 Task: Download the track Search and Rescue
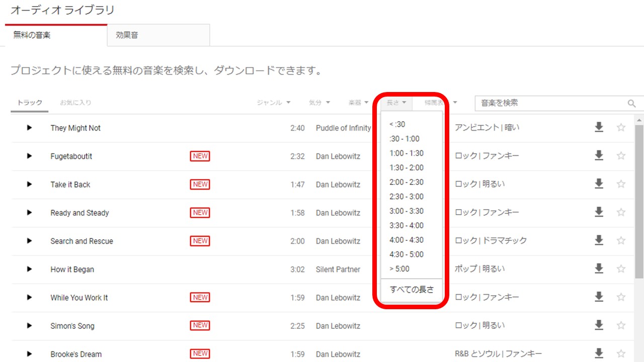point(599,241)
